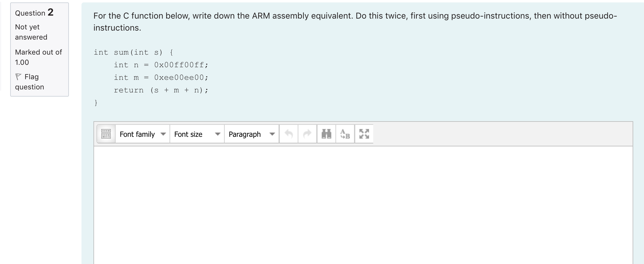Select the Marked out of 1.00 text
The width and height of the screenshot is (644, 264).
pyautogui.click(x=38, y=57)
